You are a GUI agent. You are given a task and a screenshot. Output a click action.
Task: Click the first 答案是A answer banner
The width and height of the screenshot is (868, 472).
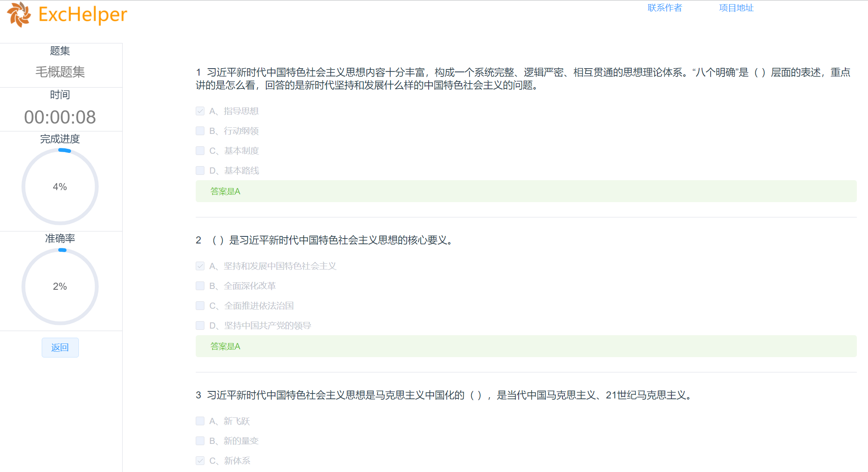click(x=526, y=191)
